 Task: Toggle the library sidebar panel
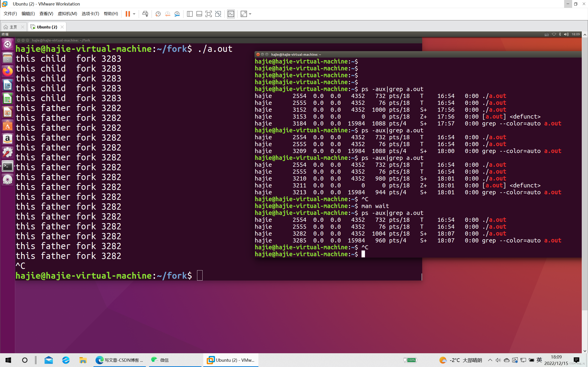(x=190, y=14)
